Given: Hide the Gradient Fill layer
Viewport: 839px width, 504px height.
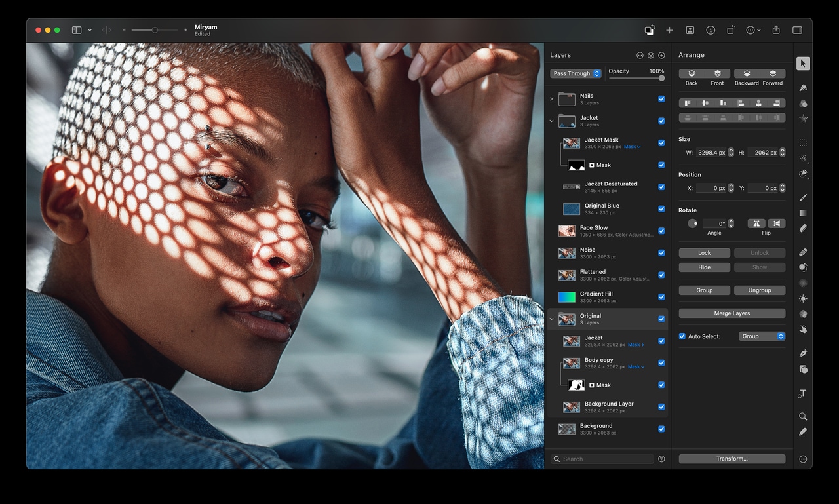Looking at the screenshot, I should pos(661,297).
